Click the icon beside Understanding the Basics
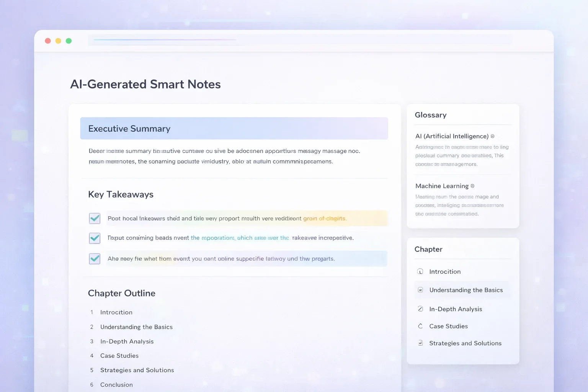This screenshot has height=392, width=588. pos(420,290)
